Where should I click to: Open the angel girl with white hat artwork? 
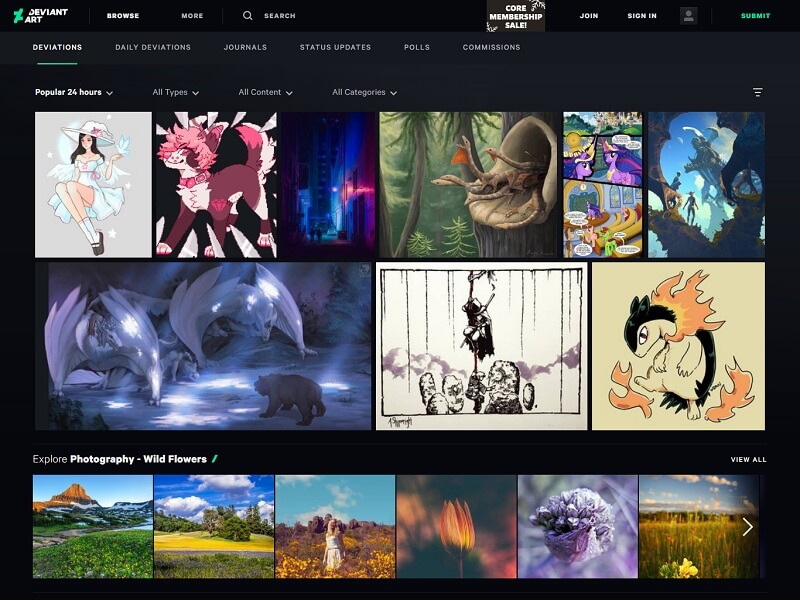[x=93, y=185]
